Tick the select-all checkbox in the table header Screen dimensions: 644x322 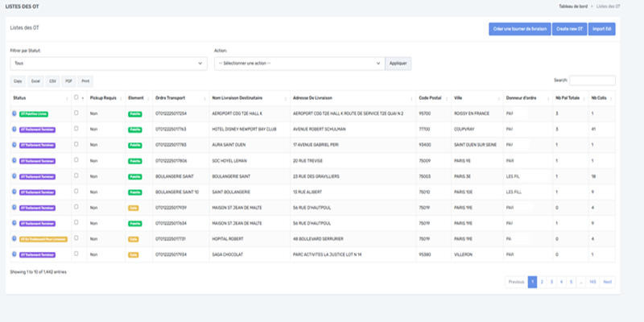[76, 97]
